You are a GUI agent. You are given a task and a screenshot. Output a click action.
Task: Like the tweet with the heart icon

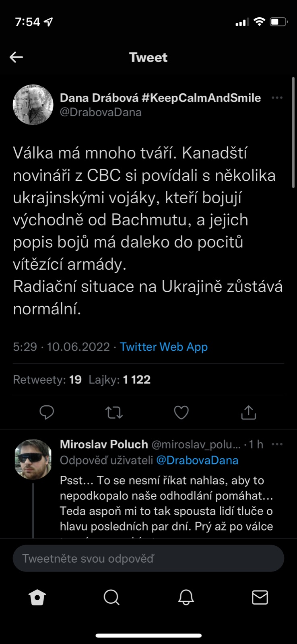tap(181, 412)
